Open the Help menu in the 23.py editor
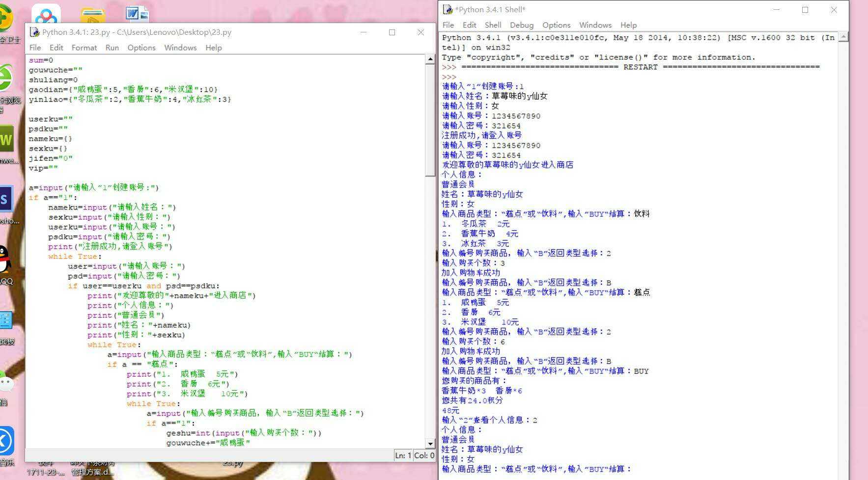Image resolution: width=868 pixels, height=480 pixels. (214, 48)
